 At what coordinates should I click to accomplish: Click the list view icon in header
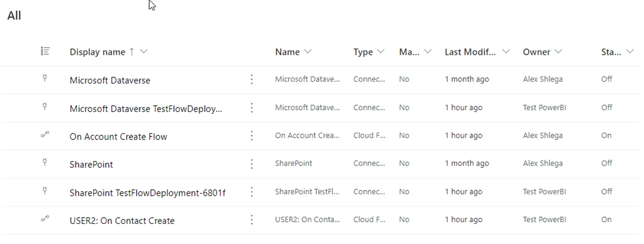[45, 52]
